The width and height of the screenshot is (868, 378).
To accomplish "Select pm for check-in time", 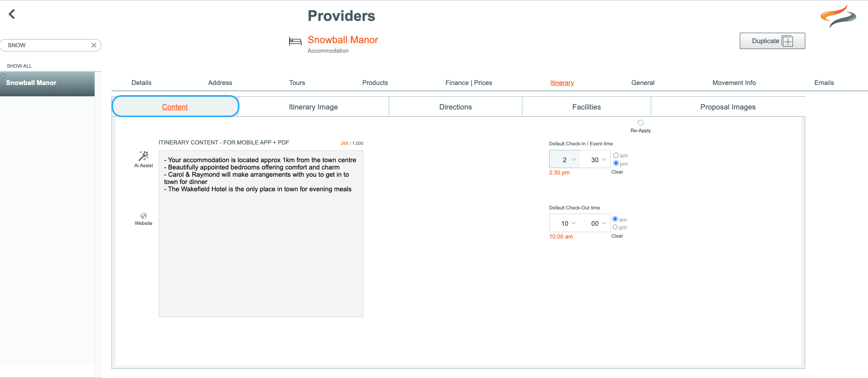I will 616,164.
